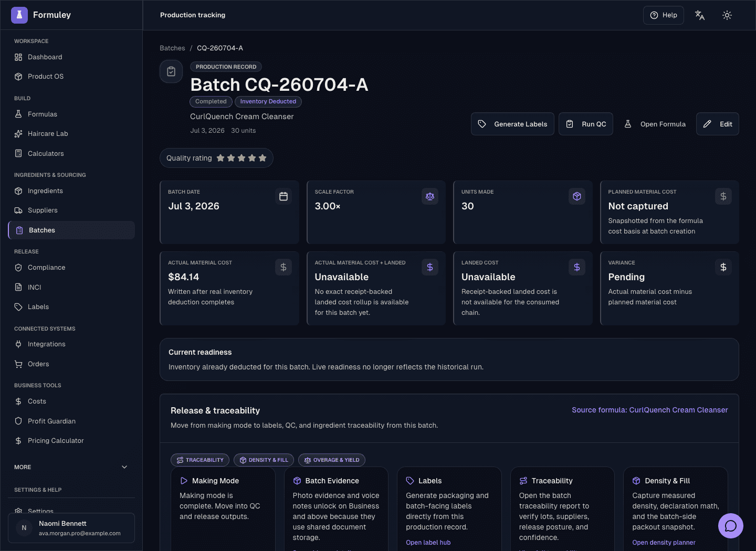The height and width of the screenshot is (551, 756).
Task: Expand the MORE section chevron
Action: 124,467
